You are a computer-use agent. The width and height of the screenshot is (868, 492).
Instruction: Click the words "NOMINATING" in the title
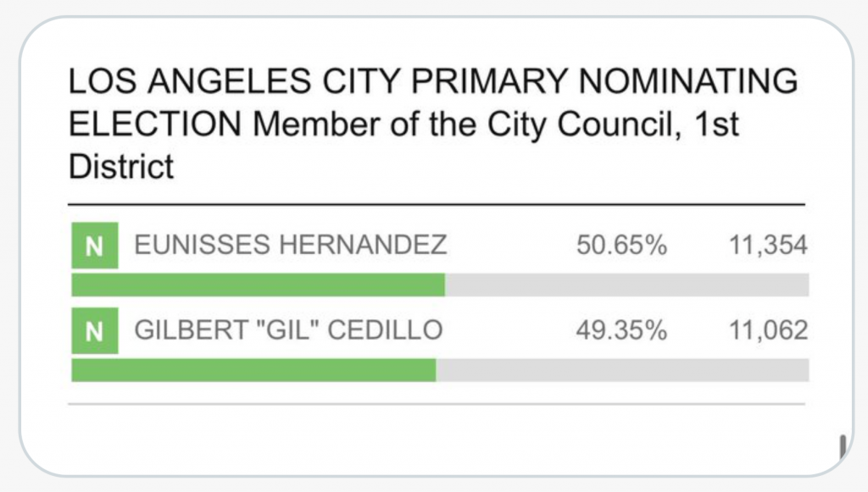(688, 80)
